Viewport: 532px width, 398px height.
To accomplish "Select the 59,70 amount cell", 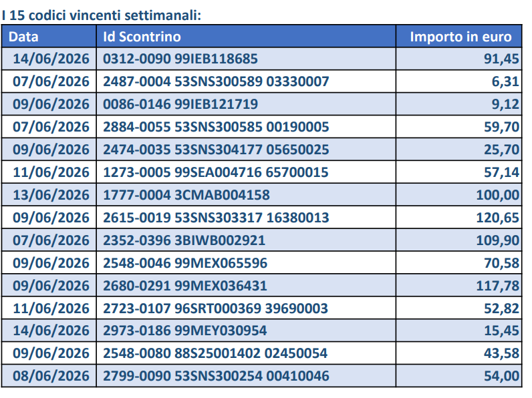I will (458, 127).
